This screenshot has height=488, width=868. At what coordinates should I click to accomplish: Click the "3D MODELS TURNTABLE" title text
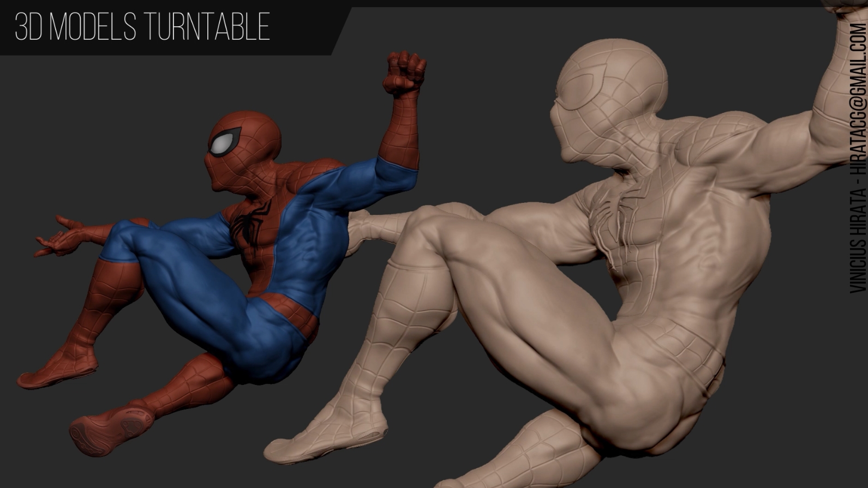pos(142,27)
